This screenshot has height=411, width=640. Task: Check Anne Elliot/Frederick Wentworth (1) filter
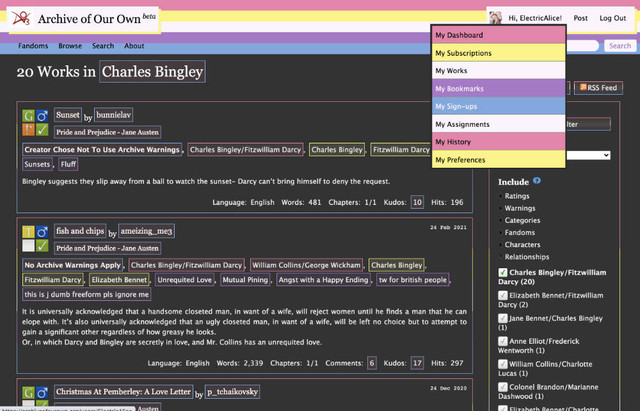click(503, 341)
